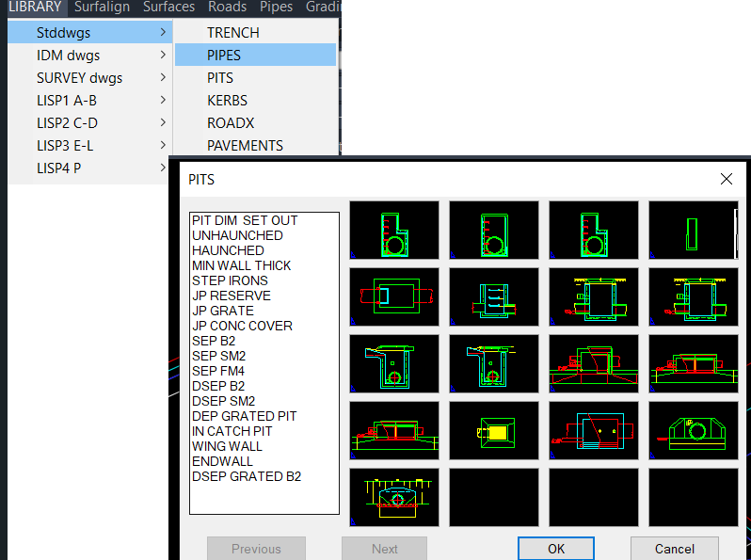Pick the ENDWALL thumbnail
Screen dimensions: 751x560
pos(394,497)
